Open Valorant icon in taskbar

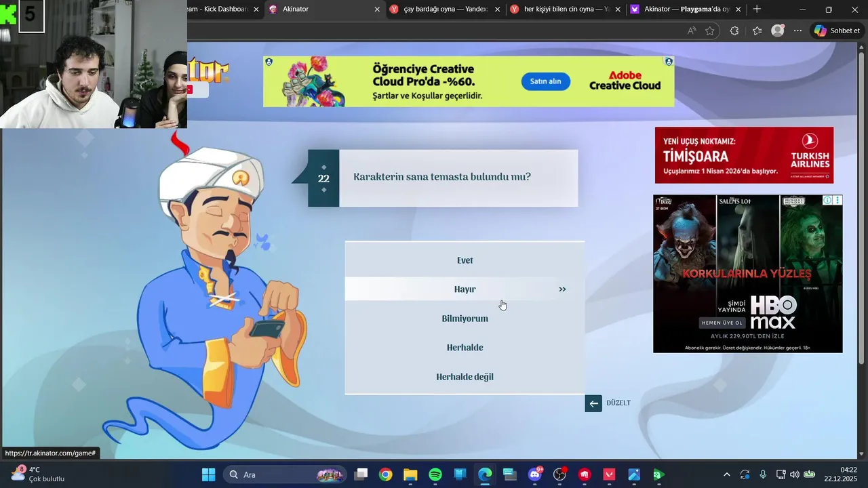[609, 474]
